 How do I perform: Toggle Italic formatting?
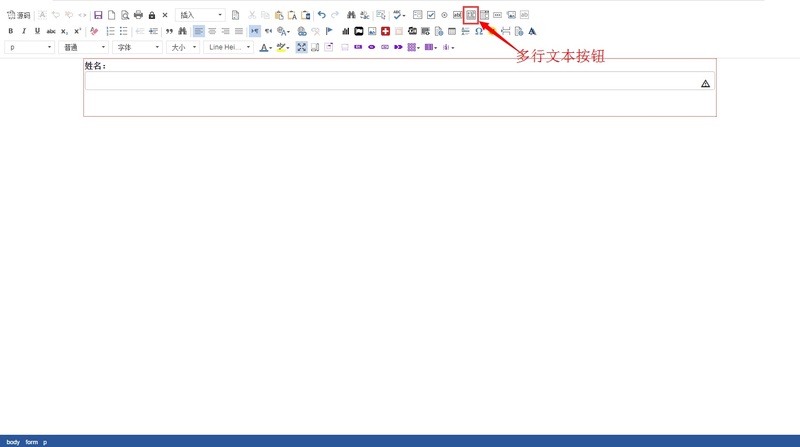tap(24, 31)
